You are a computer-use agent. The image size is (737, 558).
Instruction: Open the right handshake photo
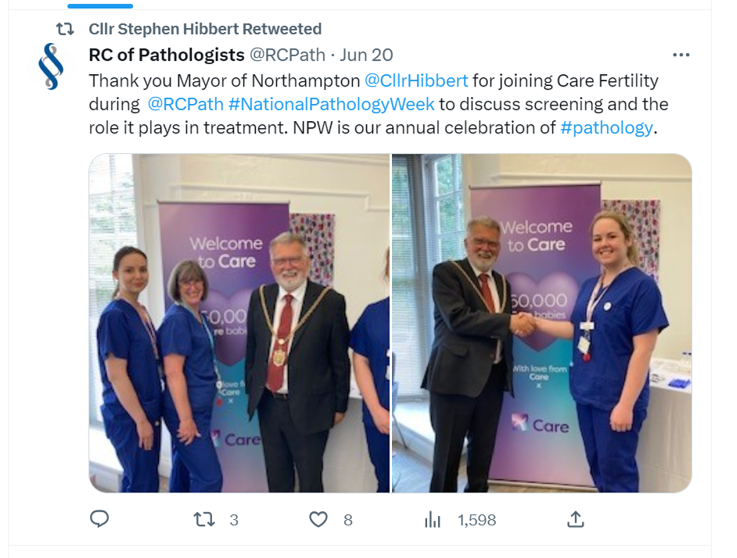542,323
